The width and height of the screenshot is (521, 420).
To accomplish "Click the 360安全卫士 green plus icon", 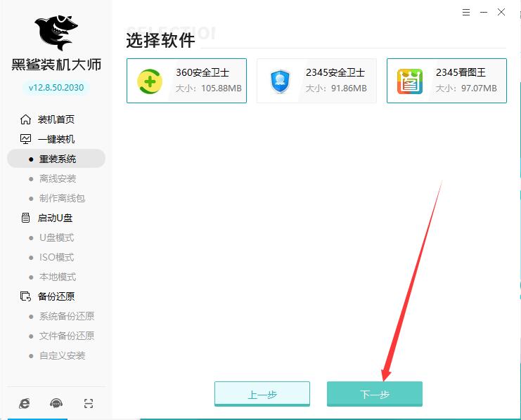I will pos(150,81).
